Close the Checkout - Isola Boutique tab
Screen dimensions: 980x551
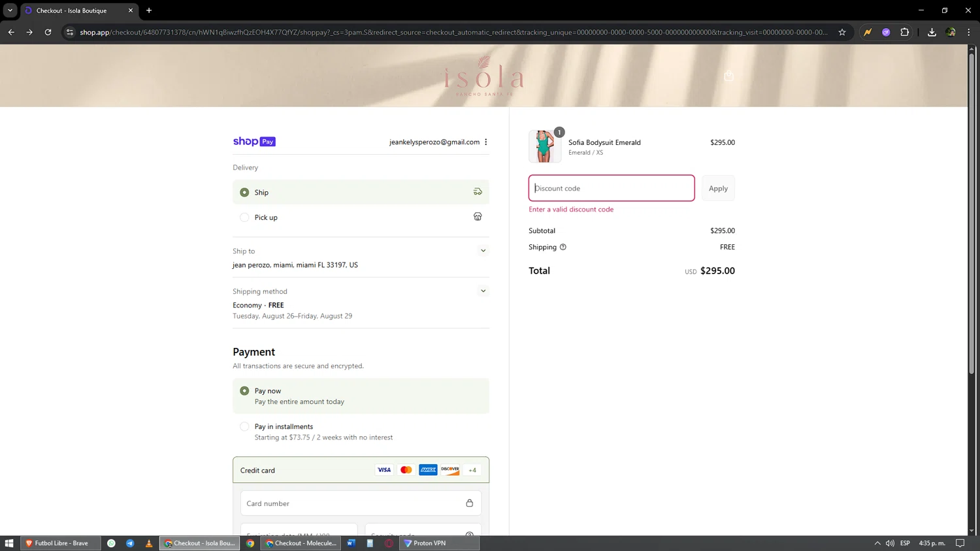(x=130, y=10)
